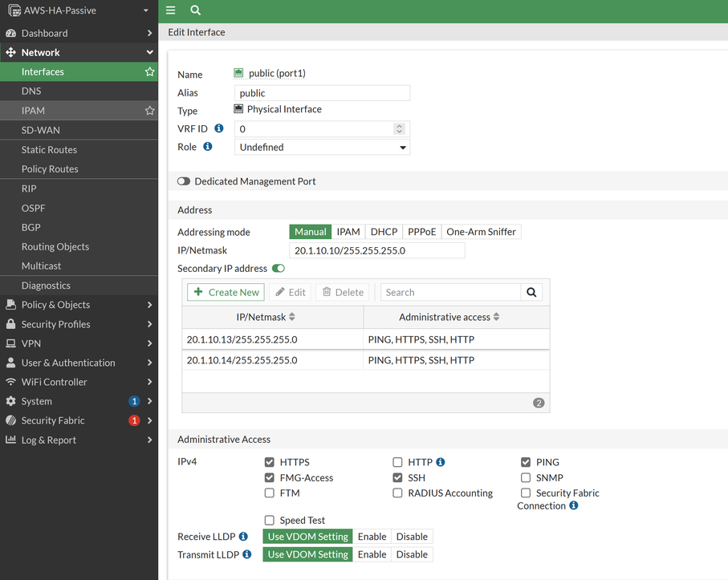728x580 pixels.
Task: Disable the Secondary IP address toggle
Action: (x=279, y=268)
